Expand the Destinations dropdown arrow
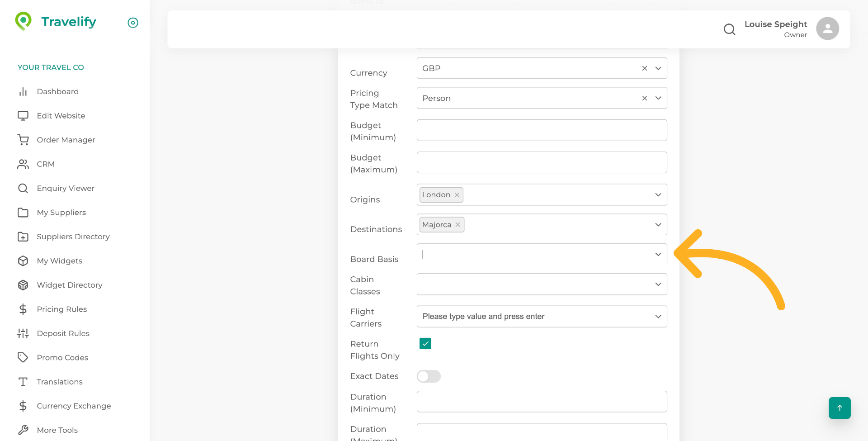Viewport: 868px width, 441px height. pyautogui.click(x=658, y=224)
